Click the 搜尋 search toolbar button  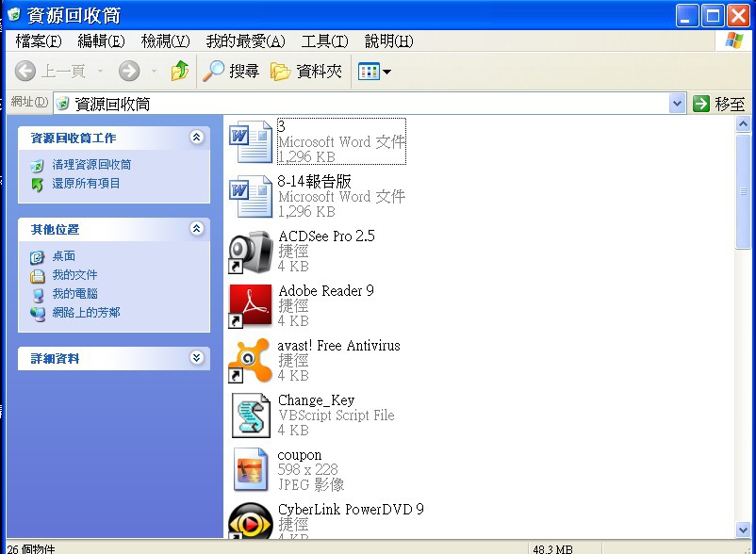tap(230, 72)
